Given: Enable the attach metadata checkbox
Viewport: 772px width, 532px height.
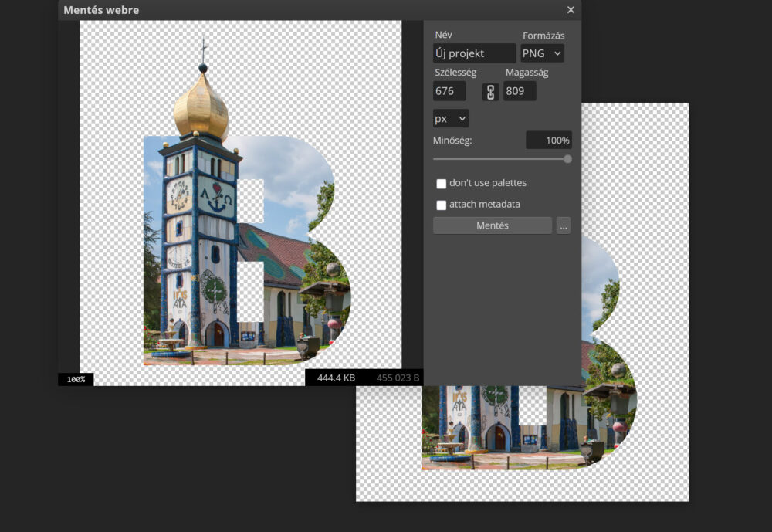Looking at the screenshot, I should pos(441,205).
